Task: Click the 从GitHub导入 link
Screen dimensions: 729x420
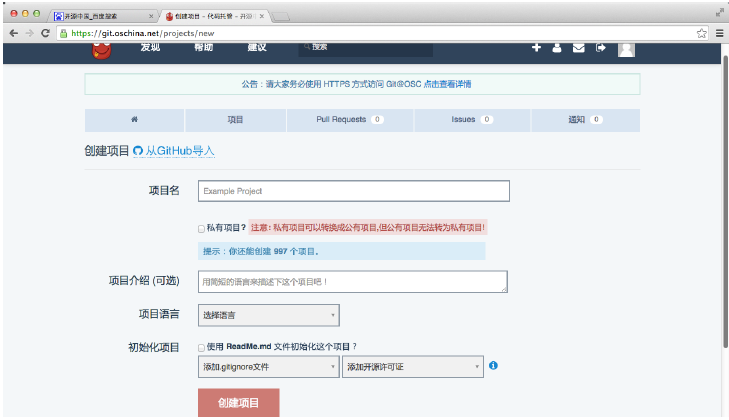Action: point(179,151)
